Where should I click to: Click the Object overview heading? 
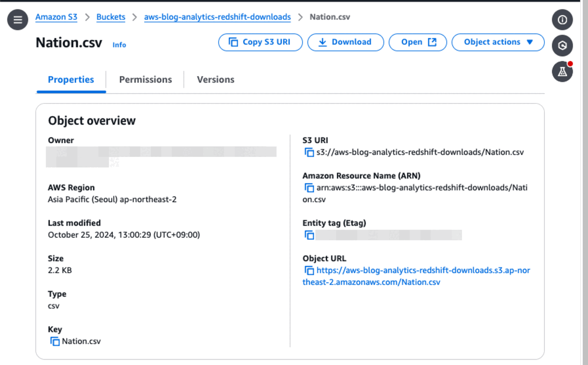point(92,121)
